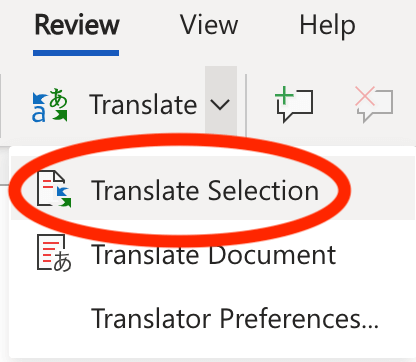Click the vertical separator after Translate

click(x=246, y=105)
